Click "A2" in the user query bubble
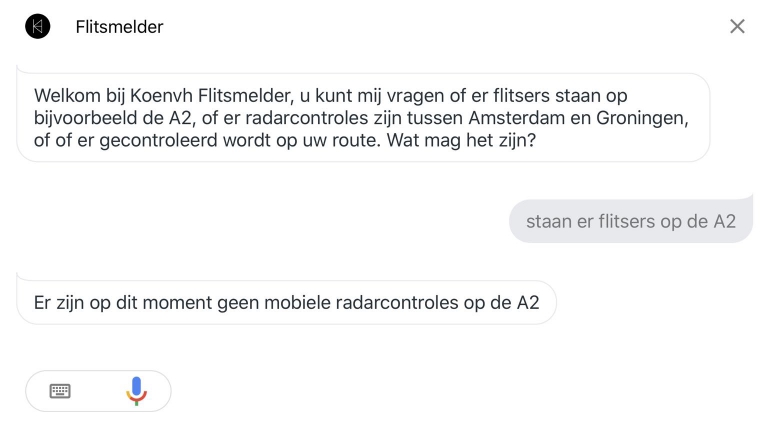 (x=724, y=221)
